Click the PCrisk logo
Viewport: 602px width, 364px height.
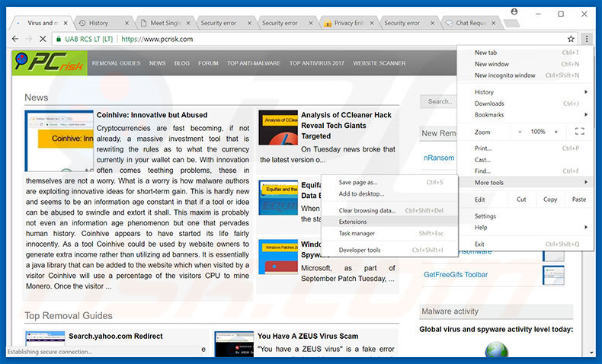50,63
